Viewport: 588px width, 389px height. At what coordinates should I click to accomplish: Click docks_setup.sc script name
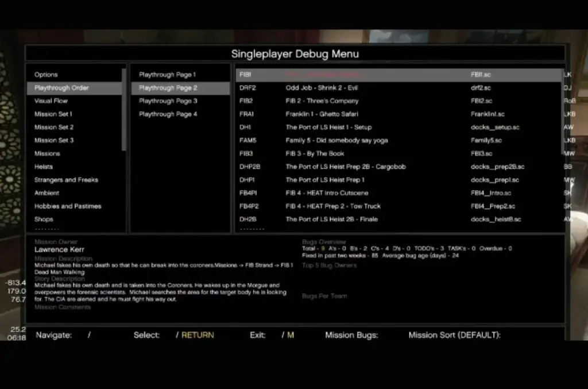(x=495, y=127)
